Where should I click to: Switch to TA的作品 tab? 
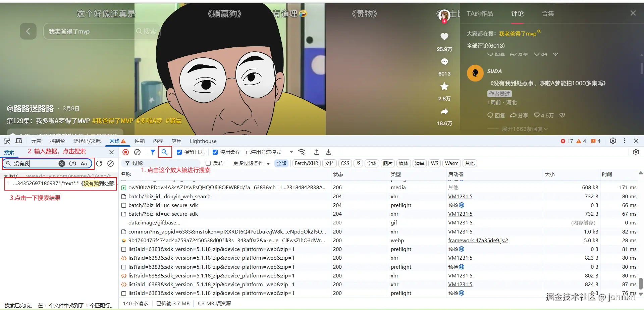click(480, 14)
